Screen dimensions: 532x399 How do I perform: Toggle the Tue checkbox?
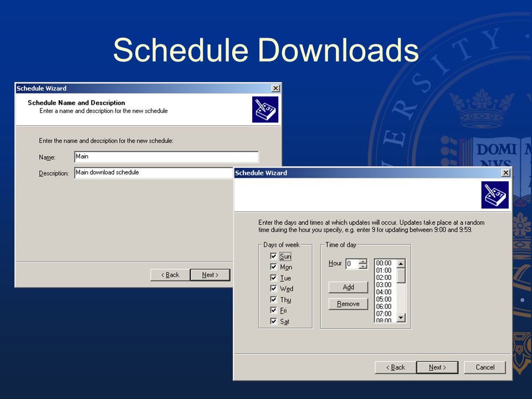coord(273,278)
